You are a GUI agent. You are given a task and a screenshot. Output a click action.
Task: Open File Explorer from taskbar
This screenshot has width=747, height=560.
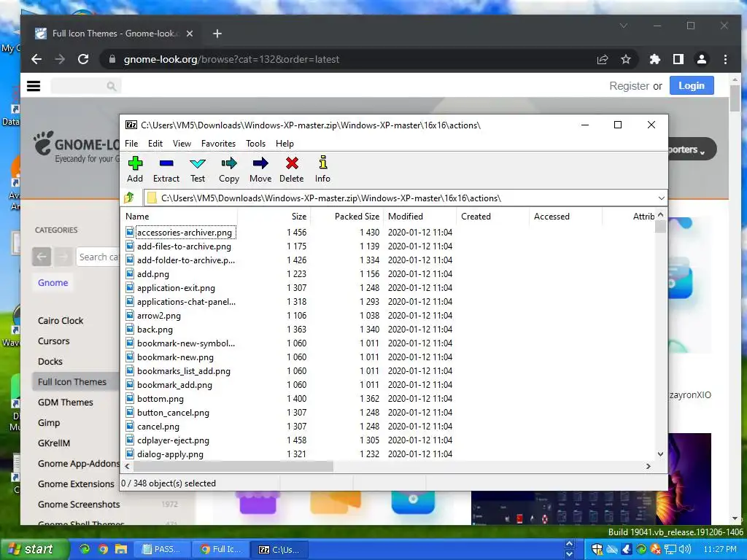[122, 549]
